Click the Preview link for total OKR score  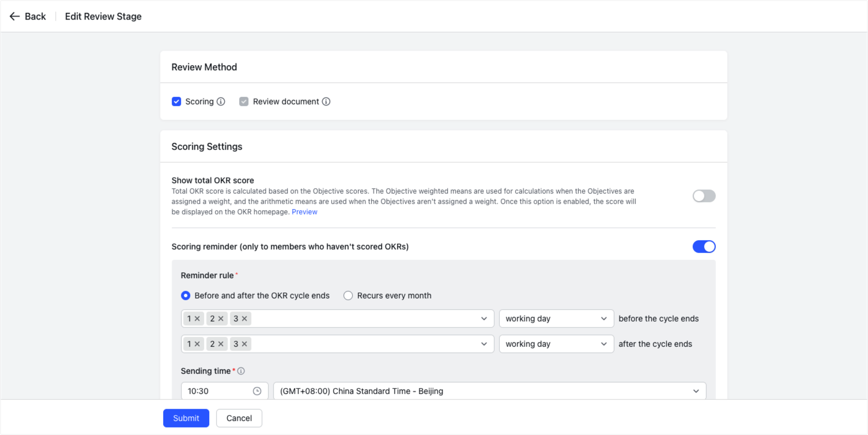(x=304, y=211)
